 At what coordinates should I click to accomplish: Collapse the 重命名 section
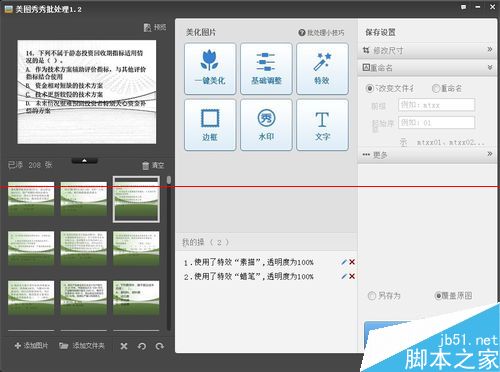click(x=427, y=68)
